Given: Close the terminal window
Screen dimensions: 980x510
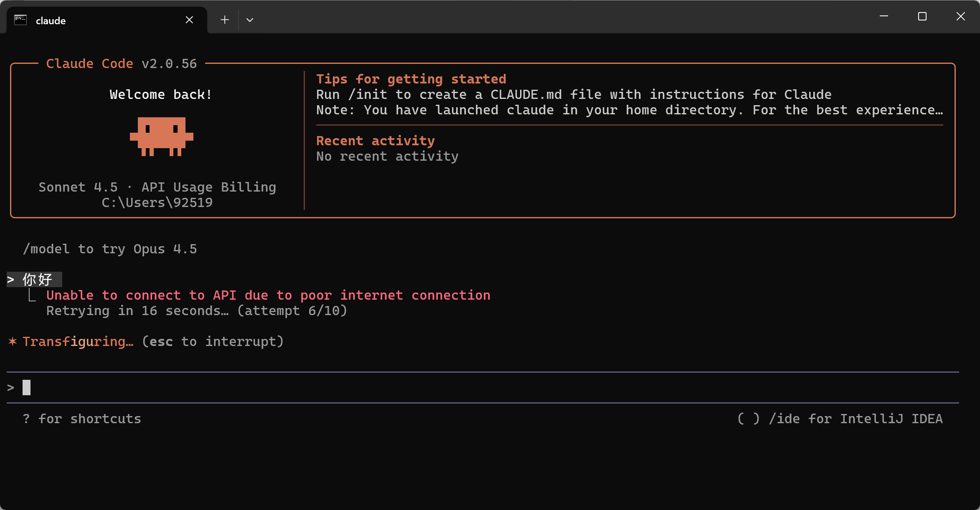Looking at the screenshot, I should (x=961, y=16).
